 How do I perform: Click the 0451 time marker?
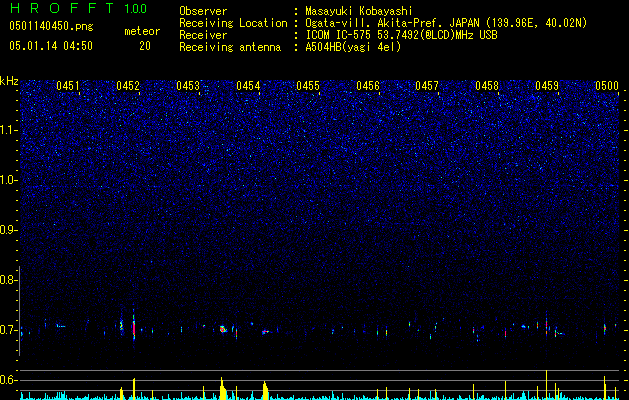pyautogui.click(x=68, y=86)
